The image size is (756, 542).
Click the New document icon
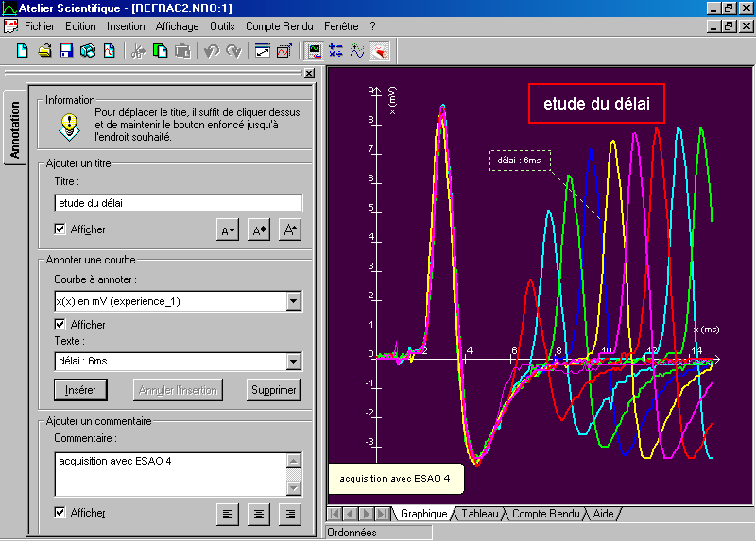coord(22,51)
